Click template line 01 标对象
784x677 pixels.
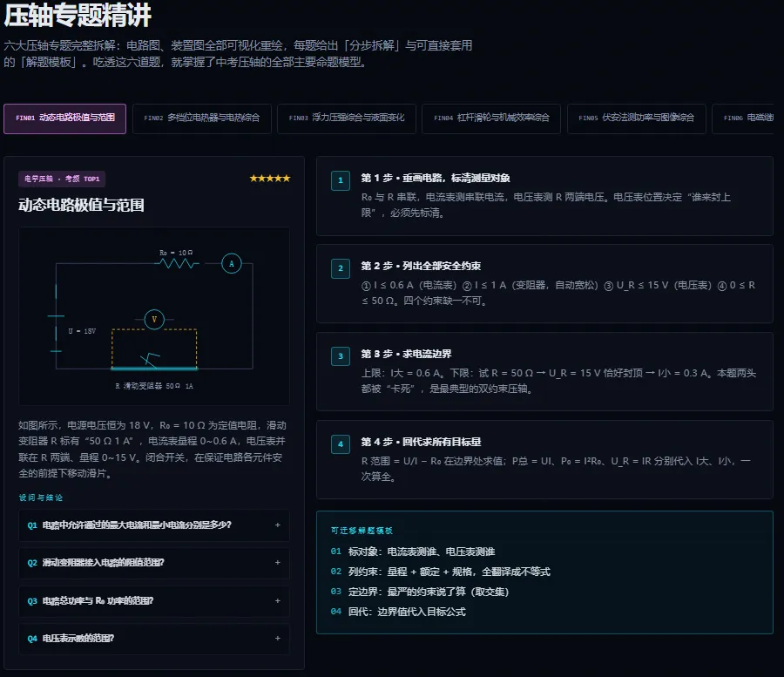tap(413, 552)
